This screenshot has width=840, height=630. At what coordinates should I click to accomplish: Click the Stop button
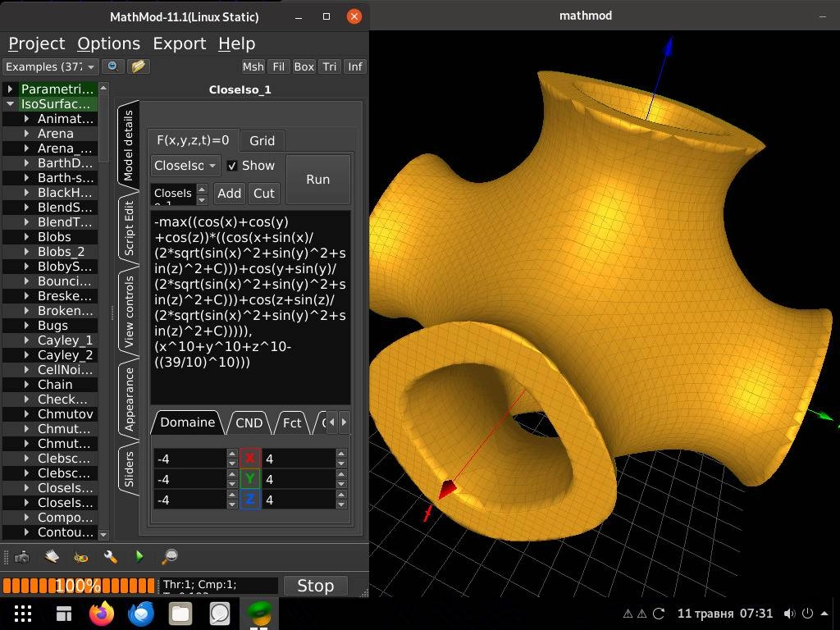click(316, 586)
